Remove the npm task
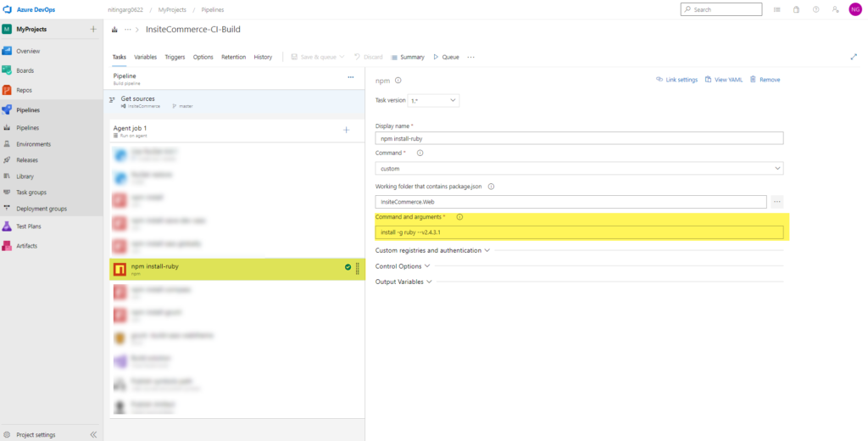The image size is (868, 441). click(765, 80)
